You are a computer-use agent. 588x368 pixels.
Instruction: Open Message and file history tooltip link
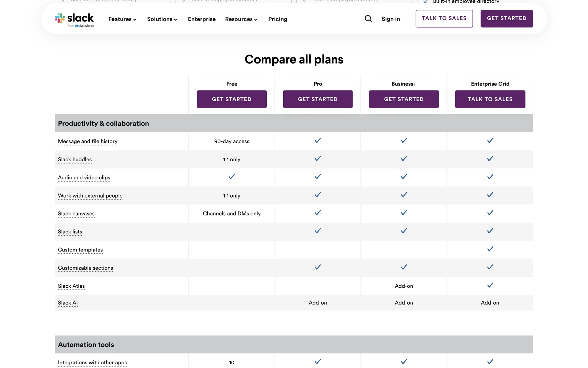pyautogui.click(x=88, y=141)
